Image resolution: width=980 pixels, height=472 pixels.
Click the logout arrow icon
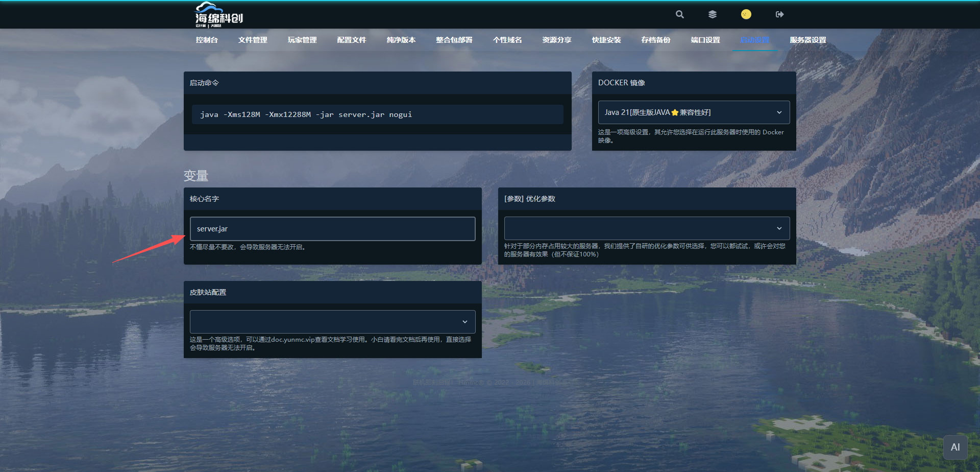click(x=779, y=14)
